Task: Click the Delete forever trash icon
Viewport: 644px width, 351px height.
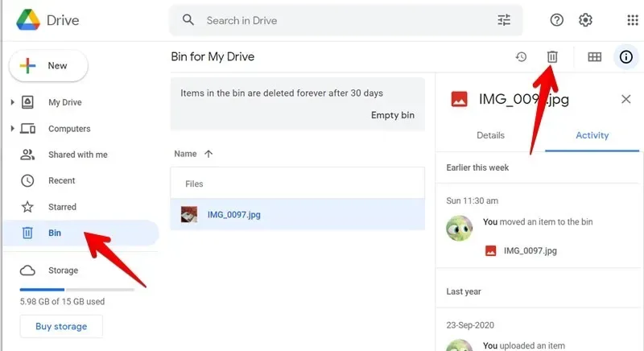Action: [552, 56]
